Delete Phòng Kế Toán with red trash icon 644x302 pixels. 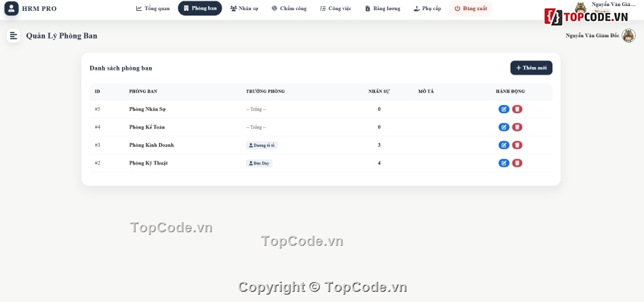tap(517, 127)
